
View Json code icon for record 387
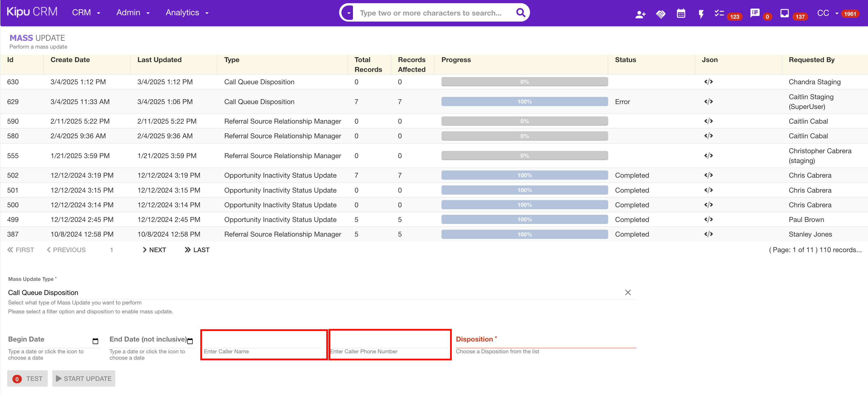coord(708,234)
